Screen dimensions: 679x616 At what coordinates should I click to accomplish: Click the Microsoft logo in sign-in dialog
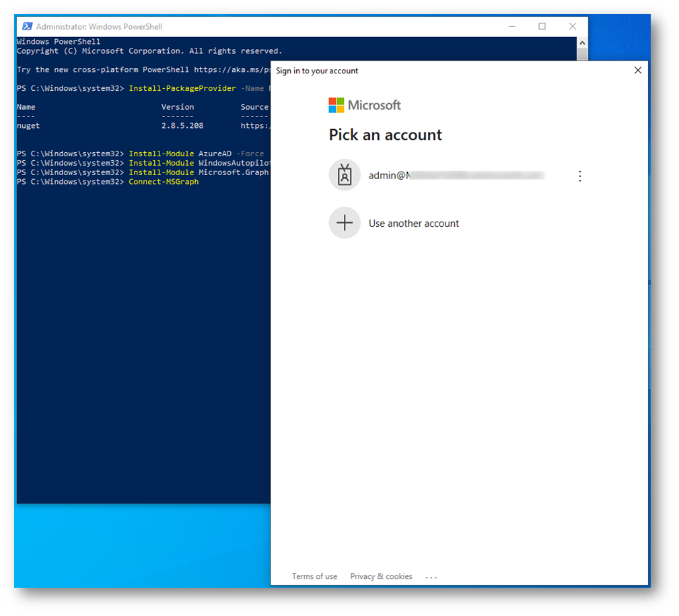365,105
